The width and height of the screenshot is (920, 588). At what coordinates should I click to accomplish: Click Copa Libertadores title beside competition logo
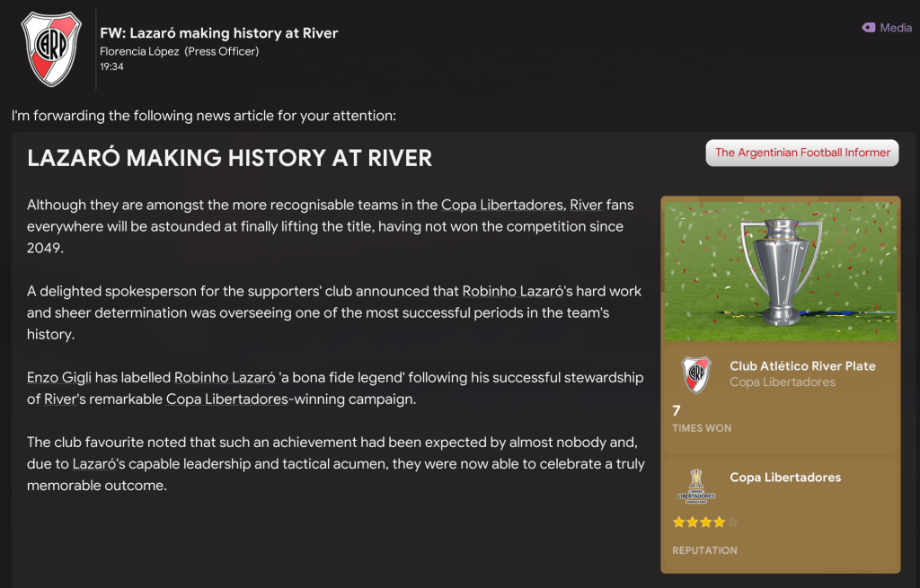point(785,478)
